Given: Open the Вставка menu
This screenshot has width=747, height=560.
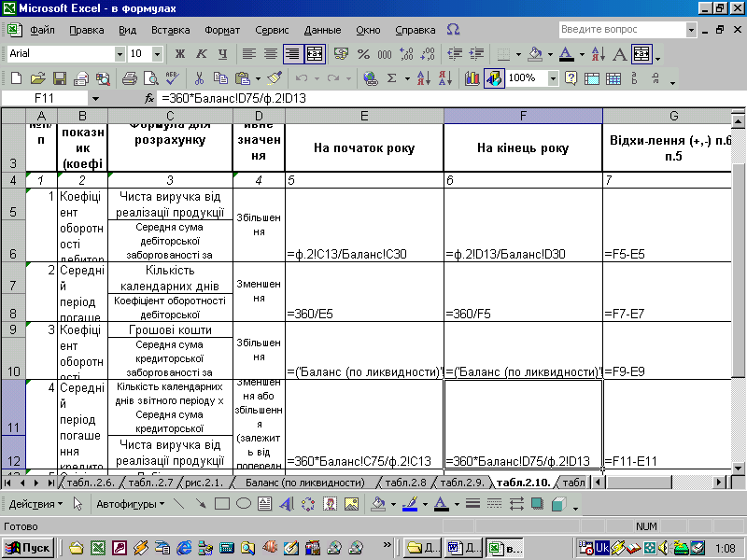Looking at the screenshot, I should (x=171, y=30).
